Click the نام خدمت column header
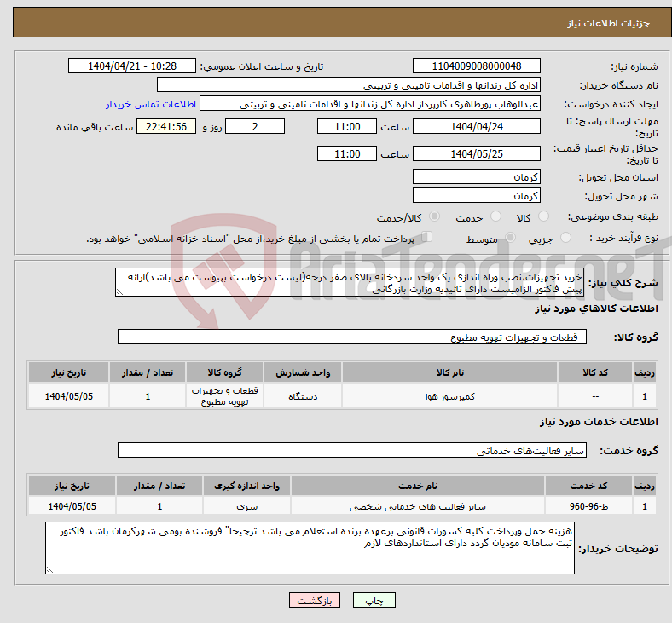 pos(418,486)
